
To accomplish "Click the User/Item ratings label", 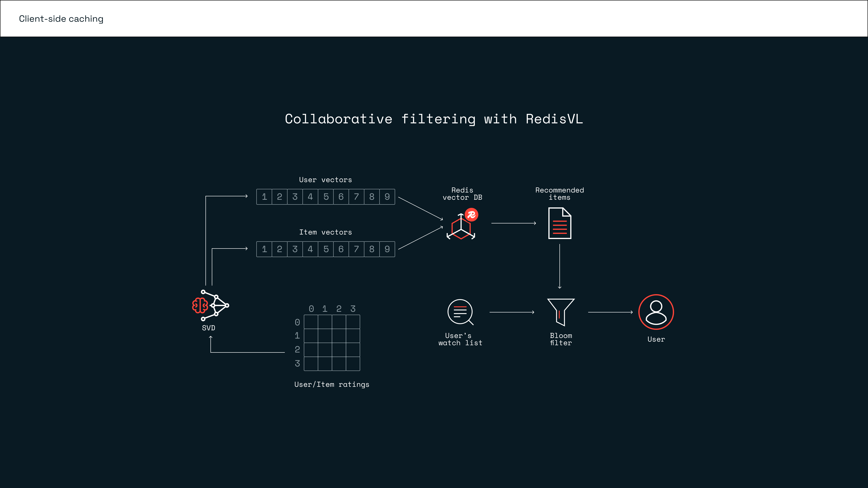I will click(332, 385).
